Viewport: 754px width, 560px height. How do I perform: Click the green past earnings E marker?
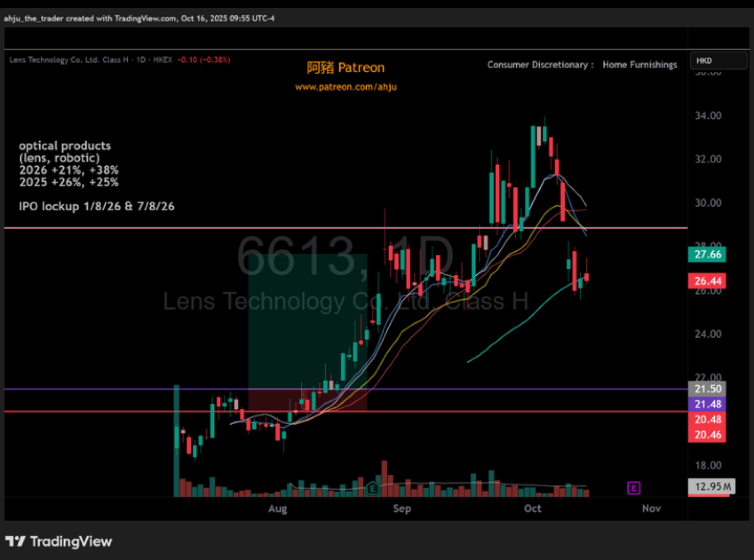click(x=372, y=489)
